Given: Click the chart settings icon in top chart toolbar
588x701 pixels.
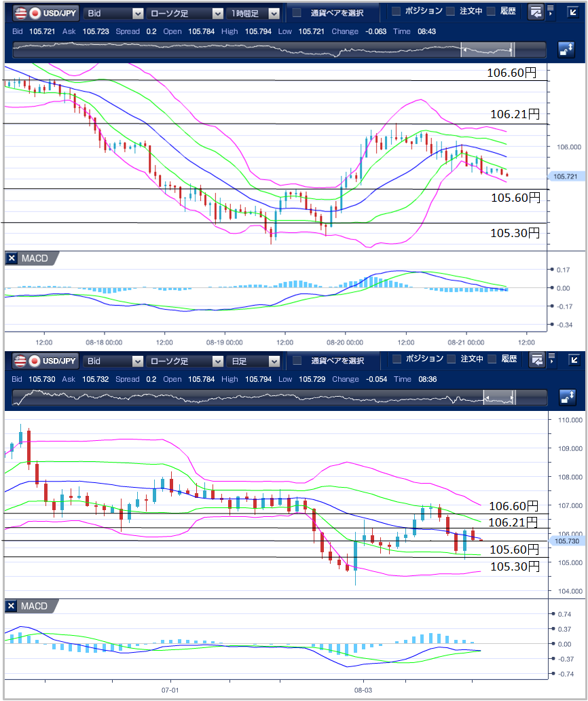Looking at the screenshot, I should [536, 12].
